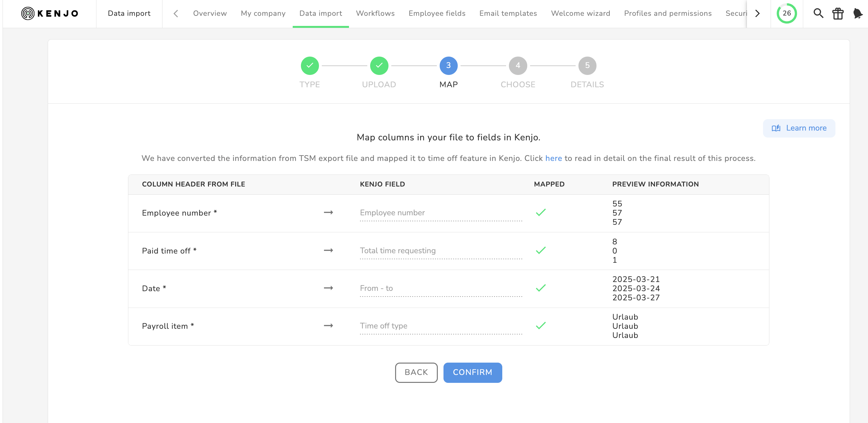Open the search magnifier icon
868x423 pixels.
818,14
